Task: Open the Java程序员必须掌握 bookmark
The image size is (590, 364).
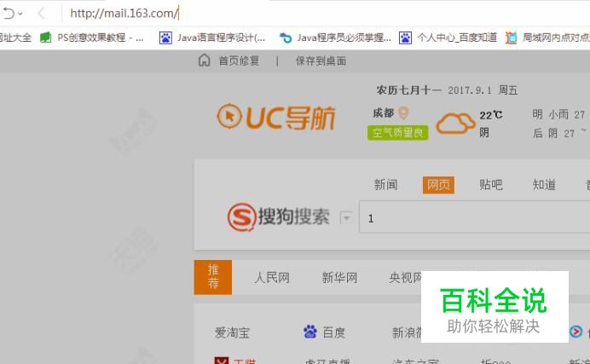Action: [x=344, y=38]
